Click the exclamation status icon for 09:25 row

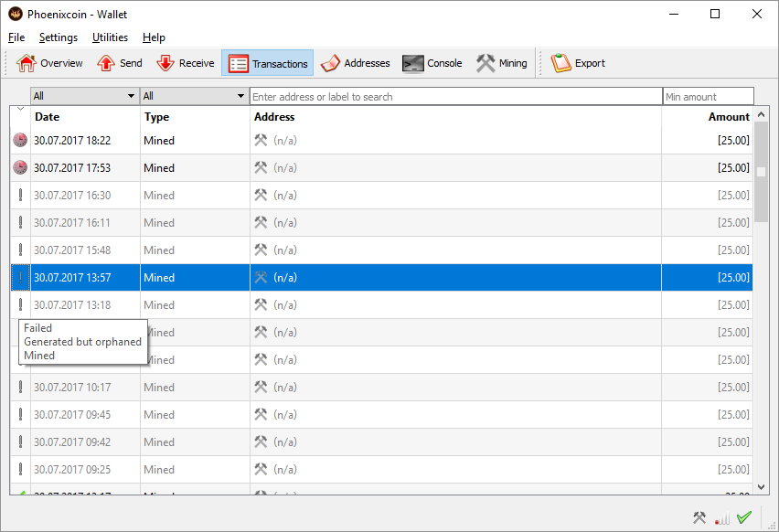click(x=20, y=468)
